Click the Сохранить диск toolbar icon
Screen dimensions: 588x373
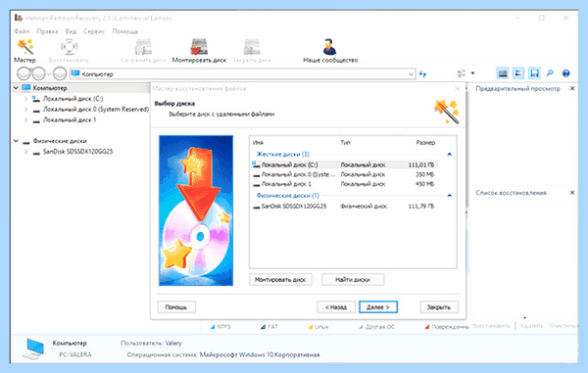[143, 51]
